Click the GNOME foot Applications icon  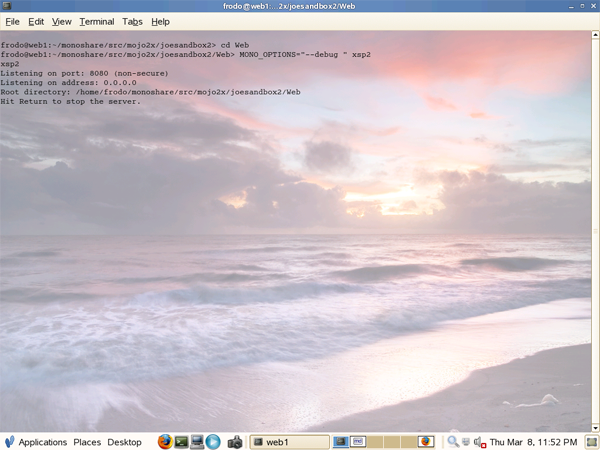coord(9,442)
